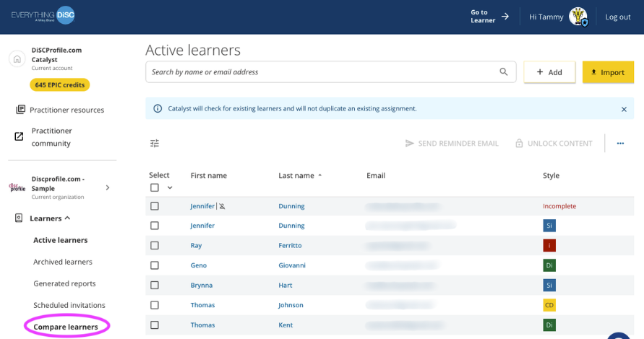The height and width of the screenshot is (339, 644).
Task: Select the Geno Giovanni row checkbox
Action: (155, 265)
